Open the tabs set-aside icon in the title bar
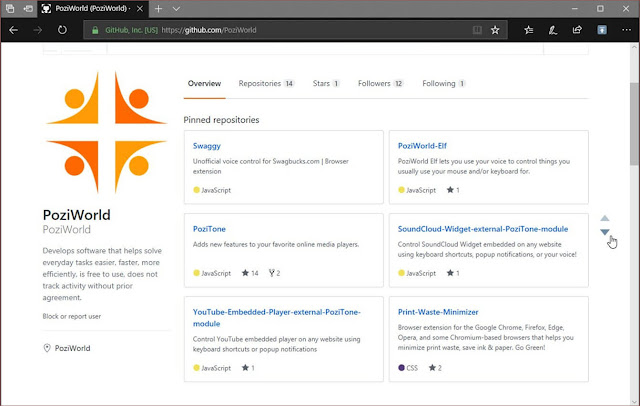Image resolution: width=640 pixels, height=406 pixels. pyautogui.click(x=10, y=8)
